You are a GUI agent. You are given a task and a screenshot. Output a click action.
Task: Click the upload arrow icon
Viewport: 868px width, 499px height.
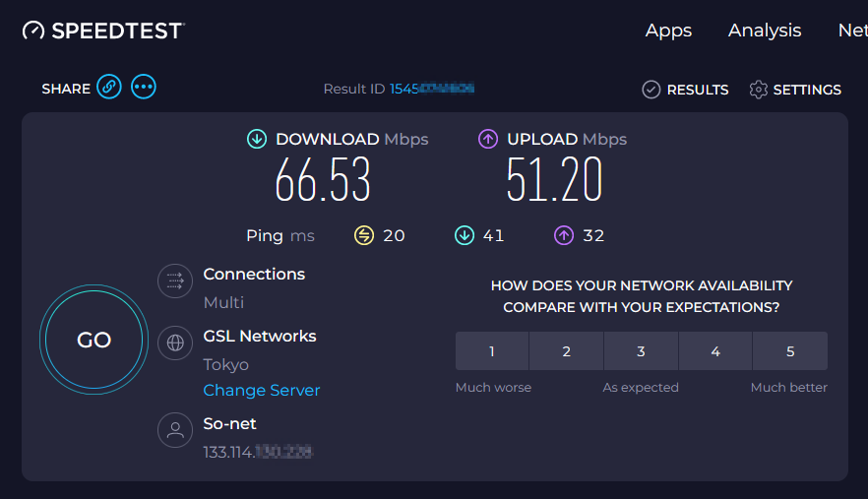[x=488, y=139]
